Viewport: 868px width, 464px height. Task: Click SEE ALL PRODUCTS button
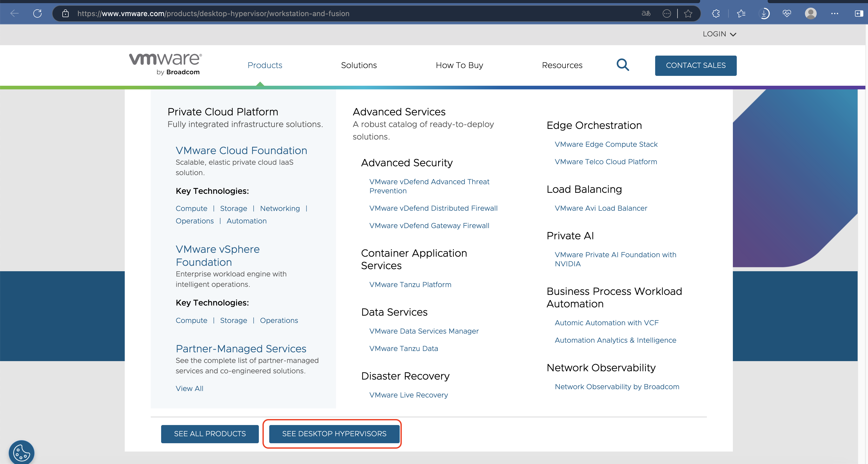[x=209, y=434]
